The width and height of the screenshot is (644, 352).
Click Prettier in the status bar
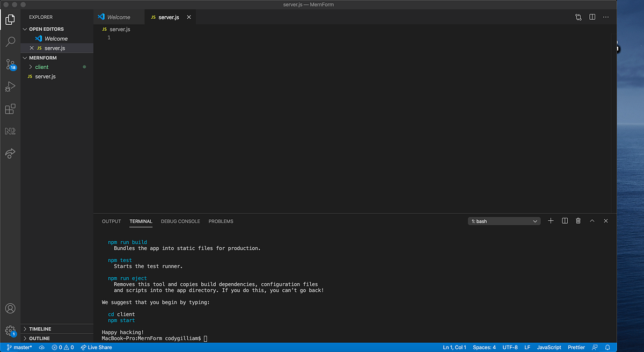576,348
